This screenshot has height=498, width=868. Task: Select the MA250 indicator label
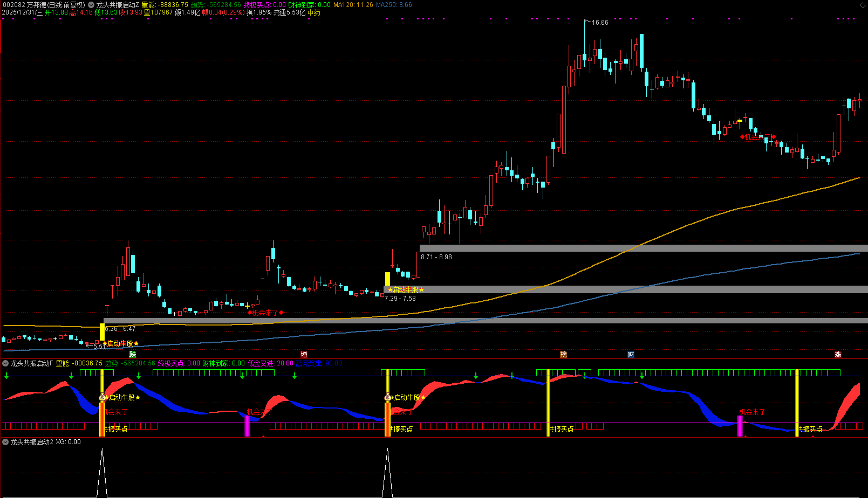click(x=394, y=5)
